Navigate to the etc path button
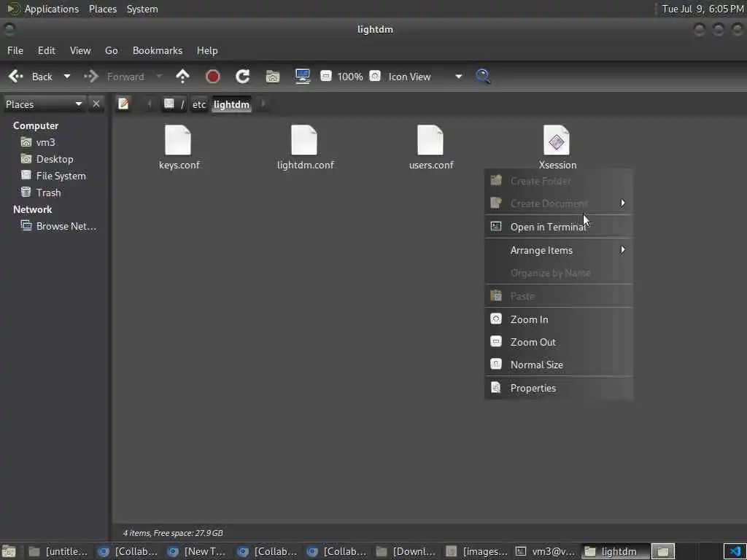This screenshot has width=747, height=560. tap(199, 104)
